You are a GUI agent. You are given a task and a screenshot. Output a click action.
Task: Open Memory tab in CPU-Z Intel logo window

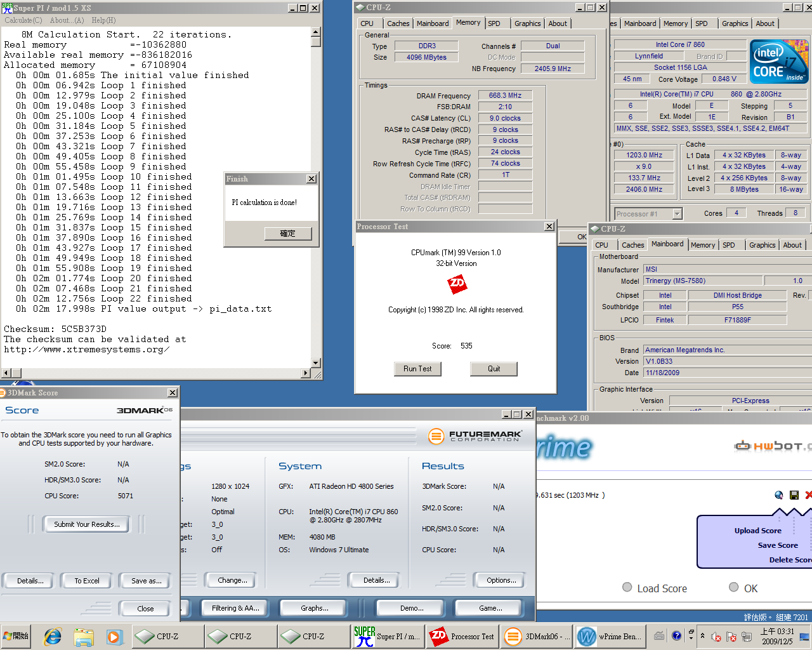(x=676, y=23)
